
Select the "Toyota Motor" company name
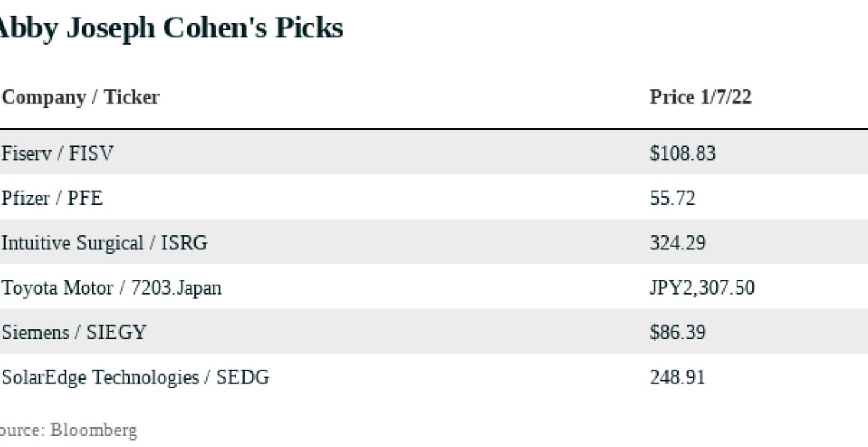[x=58, y=288]
